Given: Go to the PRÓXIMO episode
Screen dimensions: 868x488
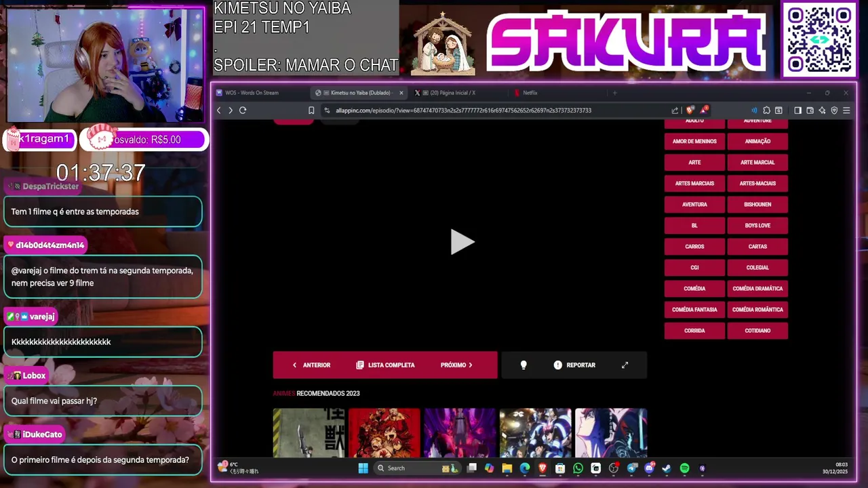Looking at the screenshot, I should pos(457,365).
